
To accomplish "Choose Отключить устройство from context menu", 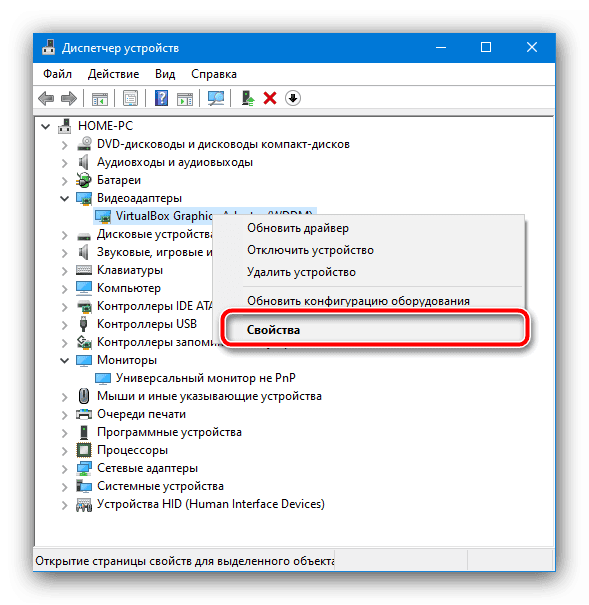I will [311, 250].
